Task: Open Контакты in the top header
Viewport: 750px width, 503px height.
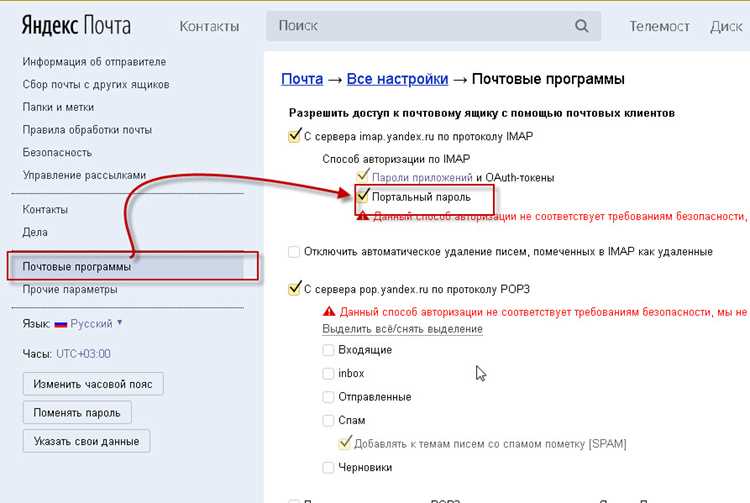Action: (209, 26)
